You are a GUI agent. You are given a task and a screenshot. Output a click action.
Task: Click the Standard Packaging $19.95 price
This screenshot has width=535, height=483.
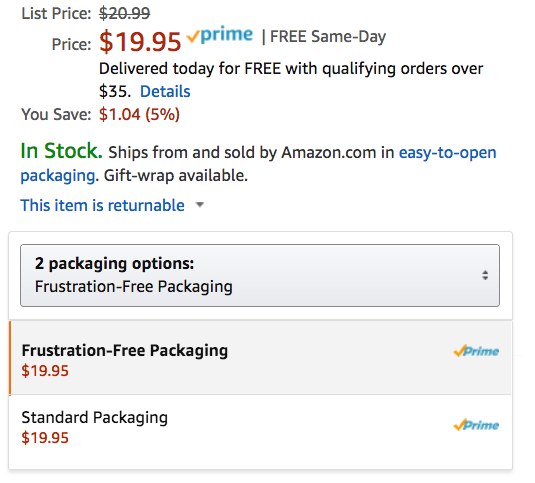click(x=45, y=438)
